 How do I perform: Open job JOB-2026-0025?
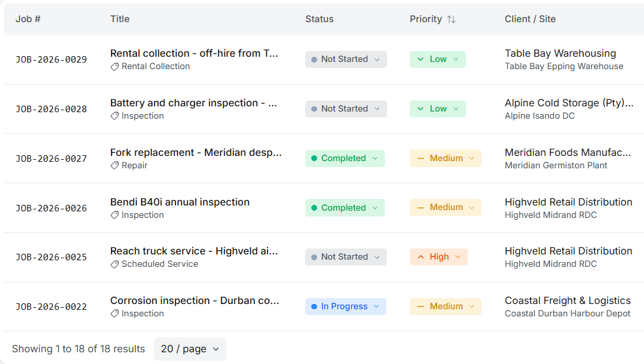pos(52,257)
